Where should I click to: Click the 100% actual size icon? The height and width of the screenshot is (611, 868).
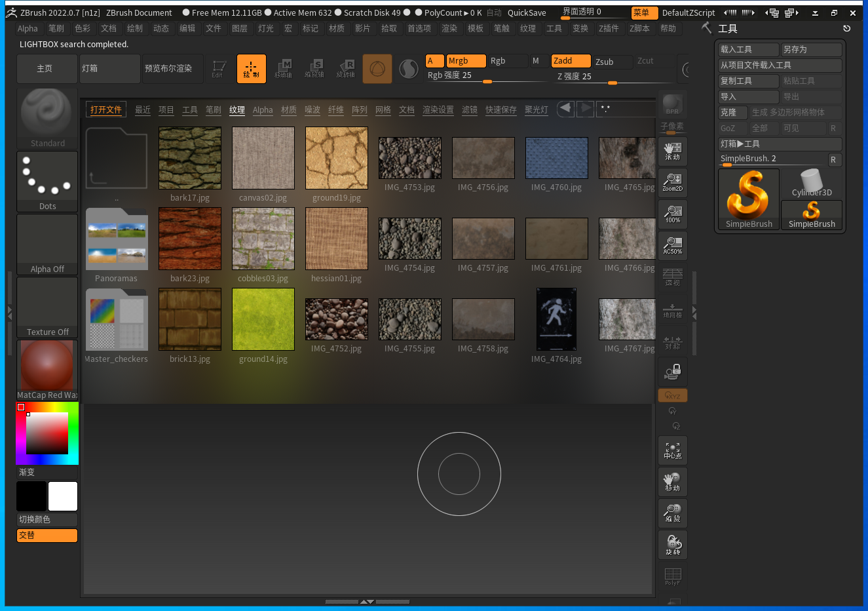673,213
